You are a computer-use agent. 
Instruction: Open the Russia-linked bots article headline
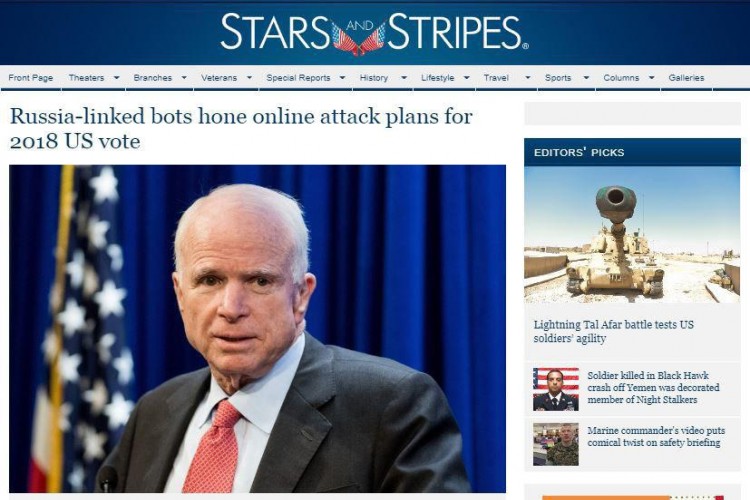[242, 128]
